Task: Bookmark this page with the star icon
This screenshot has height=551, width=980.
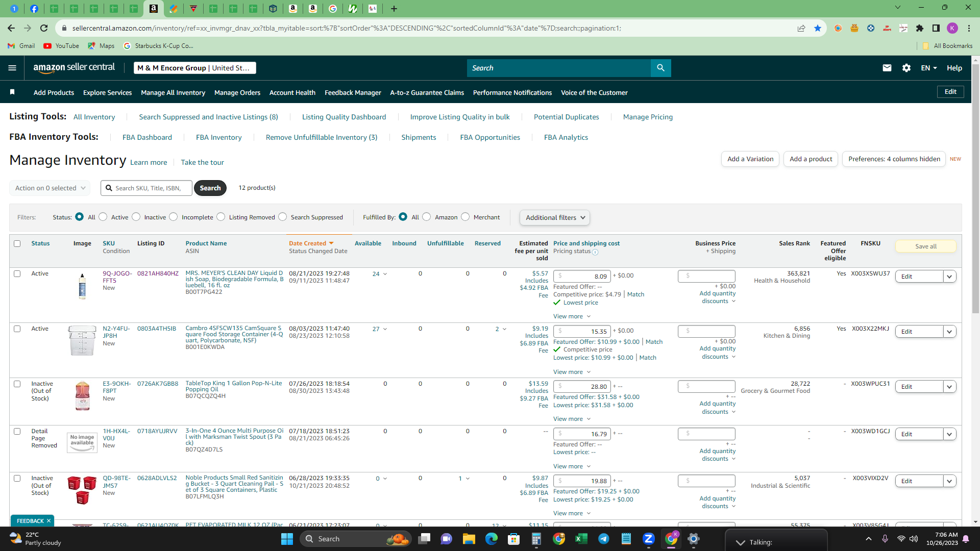Action: tap(818, 28)
